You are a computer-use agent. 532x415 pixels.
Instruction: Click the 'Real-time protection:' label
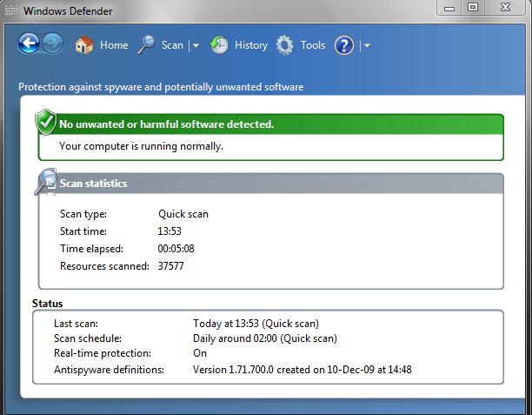pyautogui.click(x=103, y=353)
